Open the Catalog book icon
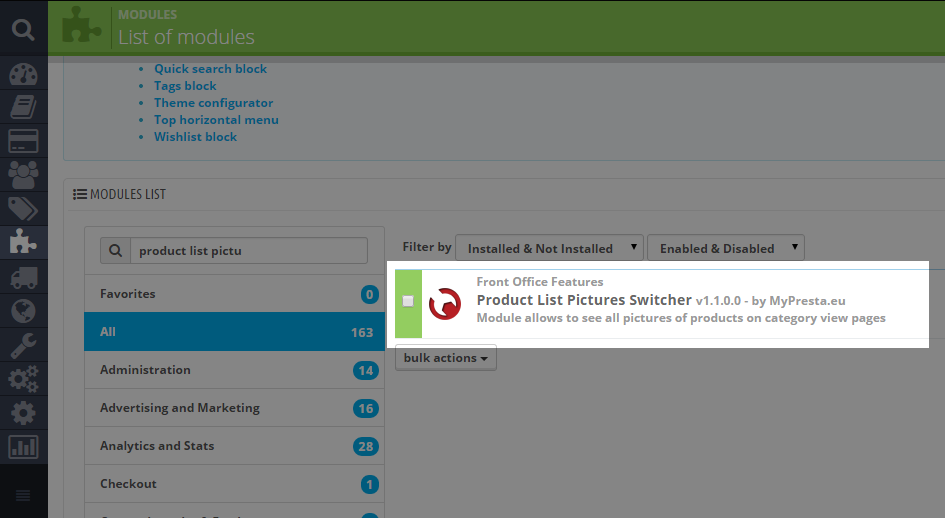The image size is (945, 518). point(23,107)
